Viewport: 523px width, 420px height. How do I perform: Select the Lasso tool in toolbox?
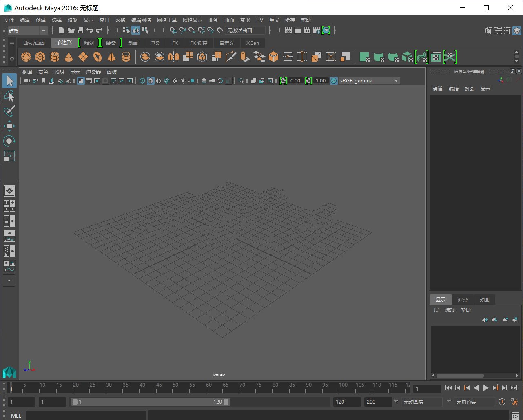(x=9, y=96)
